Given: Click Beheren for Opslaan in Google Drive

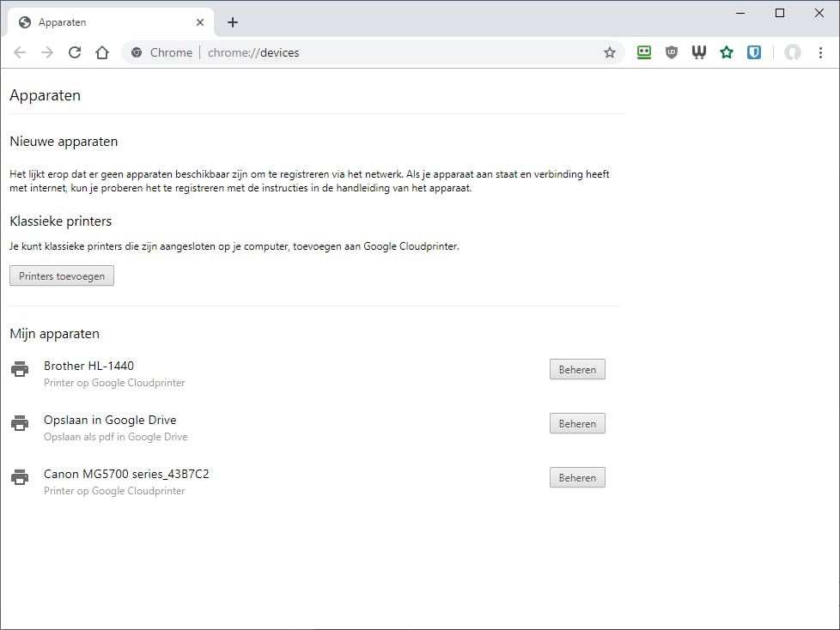Looking at the screenshot, I should [x=576, y=423].
